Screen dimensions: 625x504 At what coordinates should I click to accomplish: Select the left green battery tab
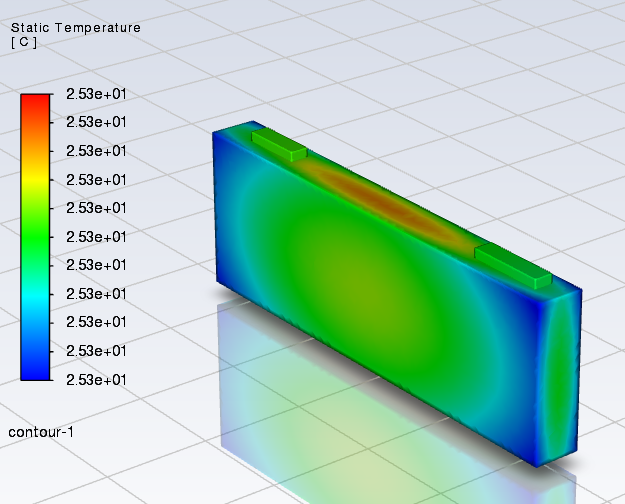[279, 144]
